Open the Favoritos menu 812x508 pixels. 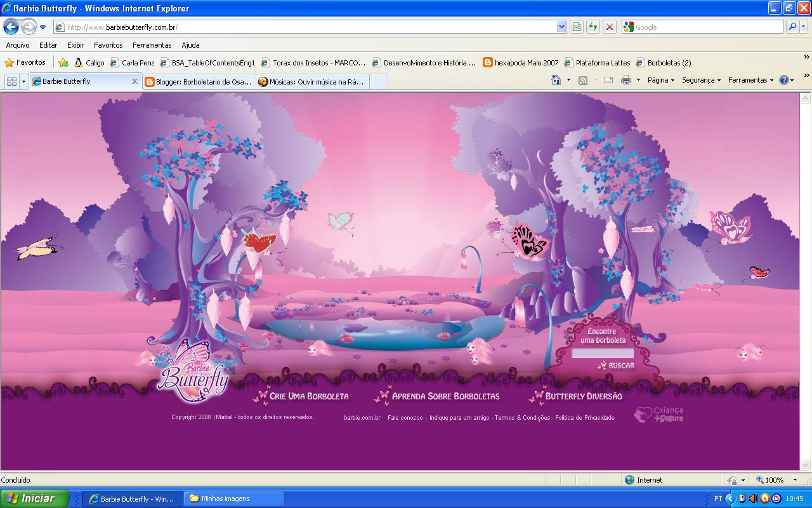[108, 45]
